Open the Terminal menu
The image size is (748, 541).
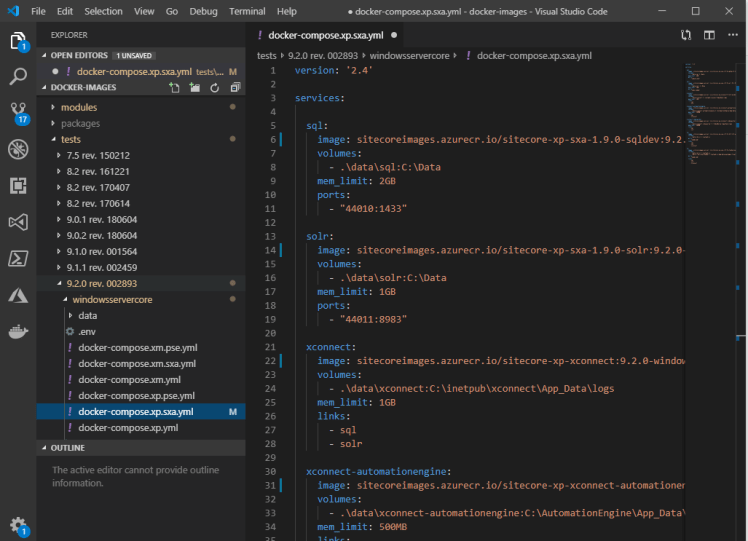(247, 11)
